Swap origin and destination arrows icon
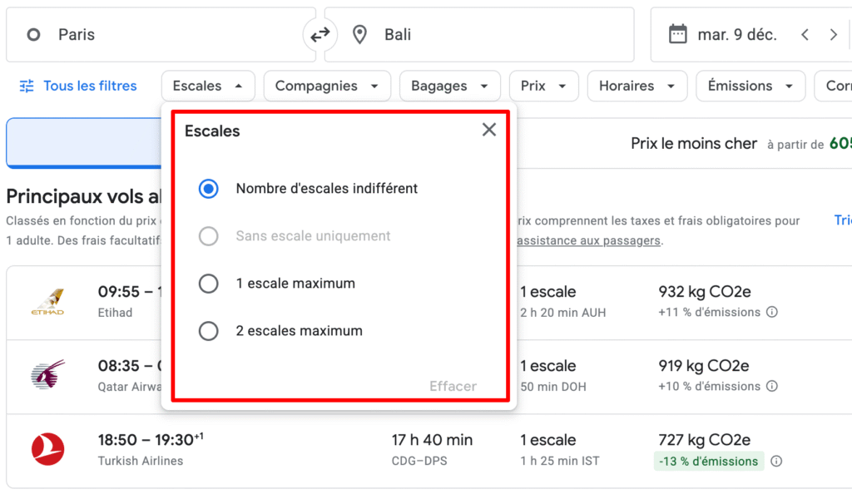 [x=320, y=35]
